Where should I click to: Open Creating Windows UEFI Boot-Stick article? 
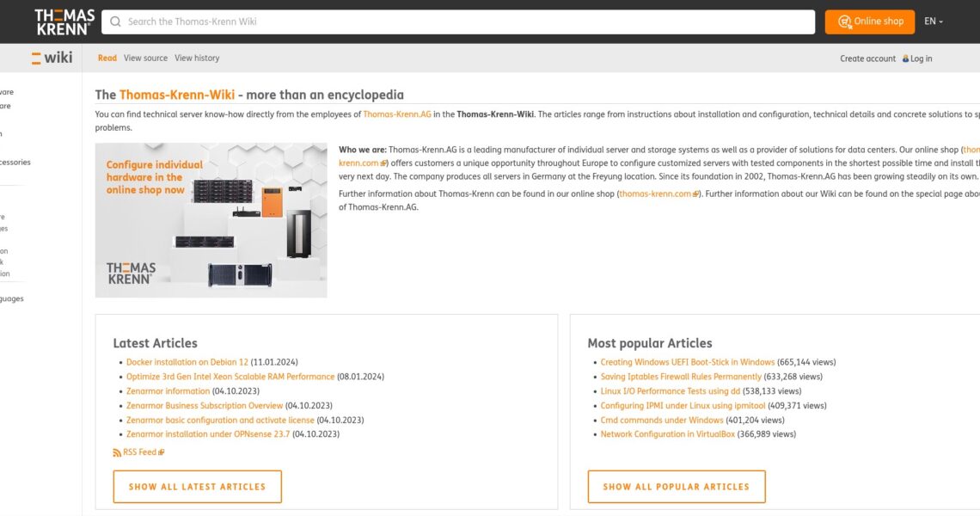point(688,362)
